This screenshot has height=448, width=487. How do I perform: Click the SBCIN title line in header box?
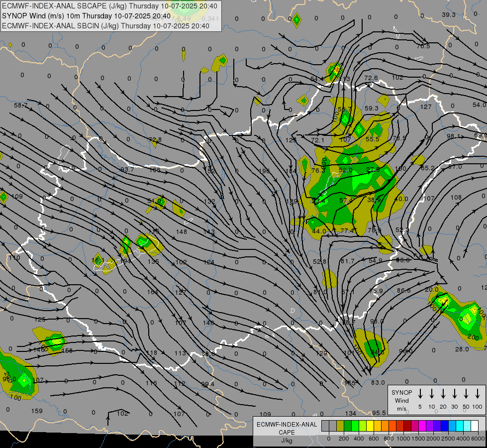tap(105, 26)
